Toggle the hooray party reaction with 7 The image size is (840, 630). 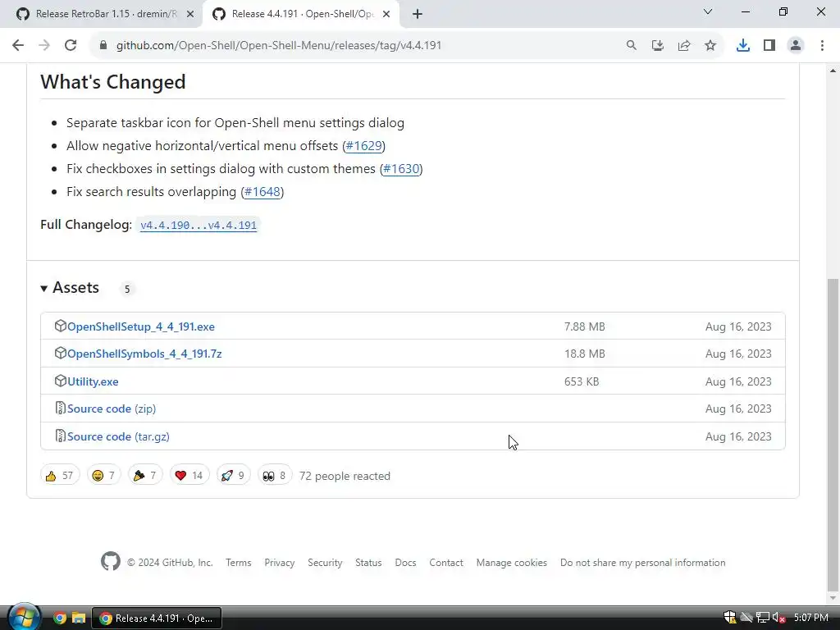pos(144,476)
